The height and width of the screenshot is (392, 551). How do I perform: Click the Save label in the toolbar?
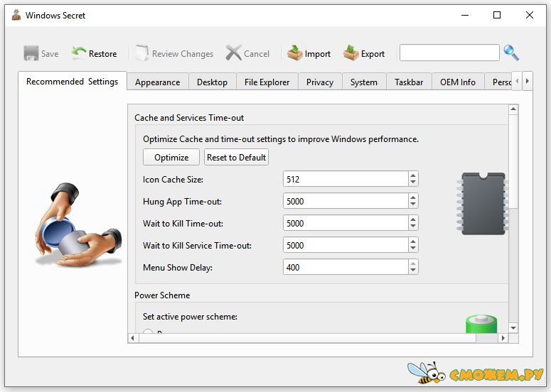click(50, 54)
